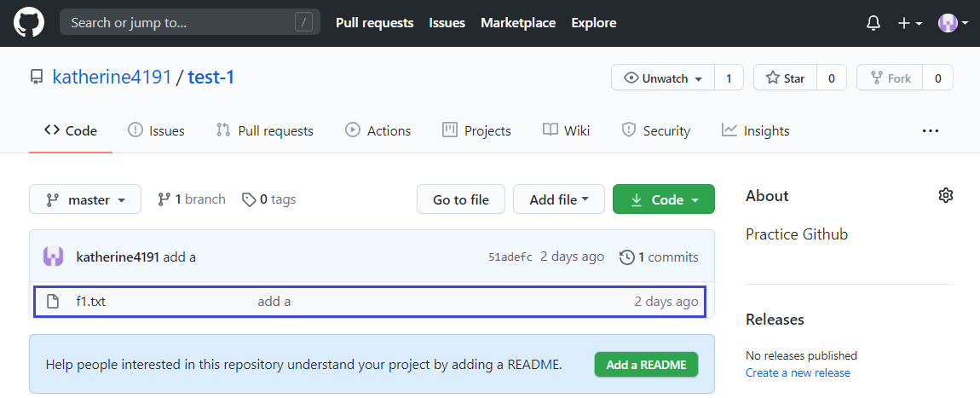Switch to the Issues tab
This screenshot has height=398, width=980.
pyautogui.click(x=156, y=130)
